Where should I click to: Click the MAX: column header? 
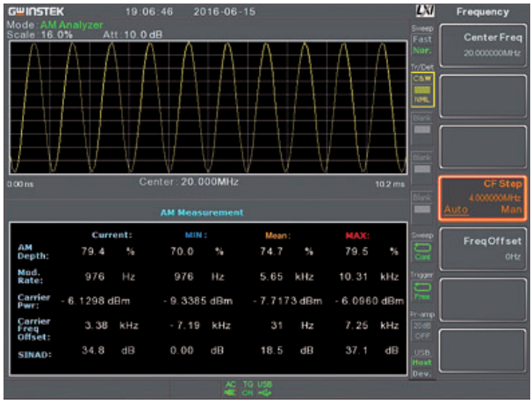pyautogui.click(x=357, y=235)
